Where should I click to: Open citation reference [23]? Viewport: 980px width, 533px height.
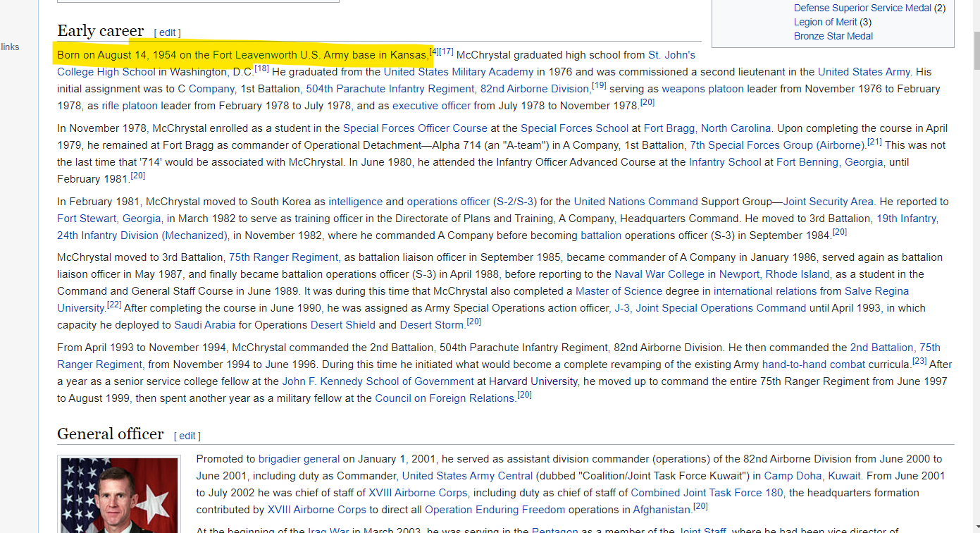[919, 361]
